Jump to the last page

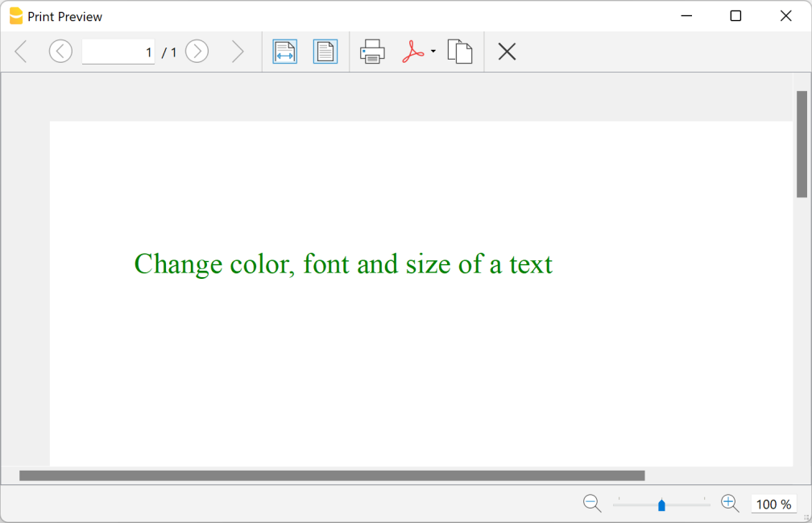238,51
